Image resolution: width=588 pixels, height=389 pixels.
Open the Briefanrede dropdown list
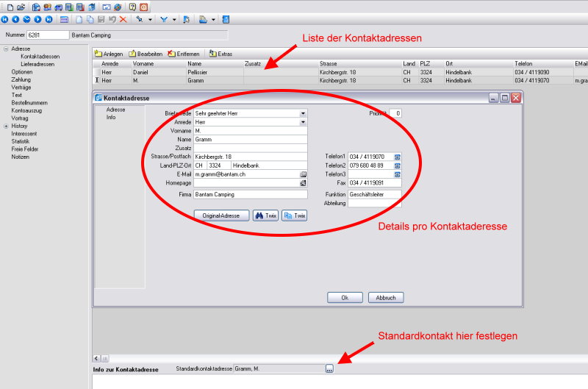tap(303, 113)
